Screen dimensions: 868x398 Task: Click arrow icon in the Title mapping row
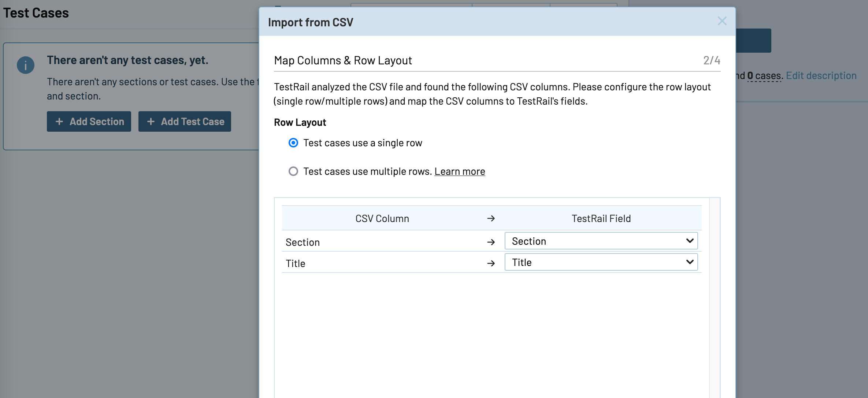click(491, 263)
